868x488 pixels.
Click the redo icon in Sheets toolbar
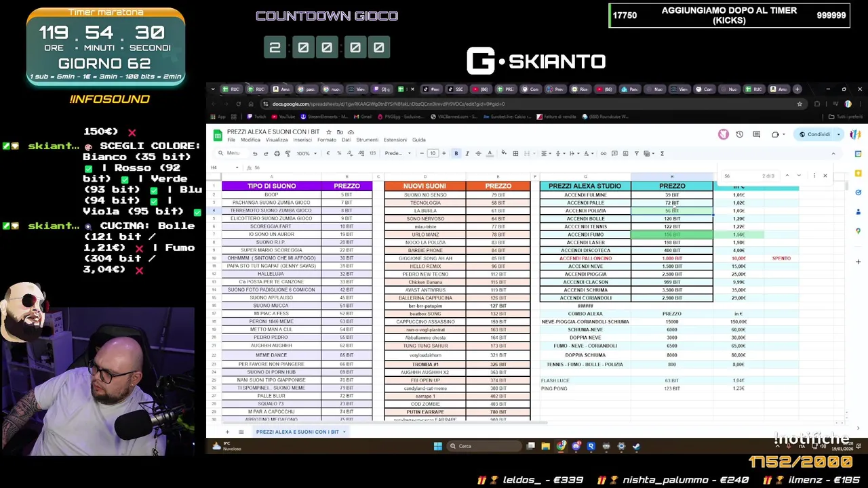[x=266, y=153]
